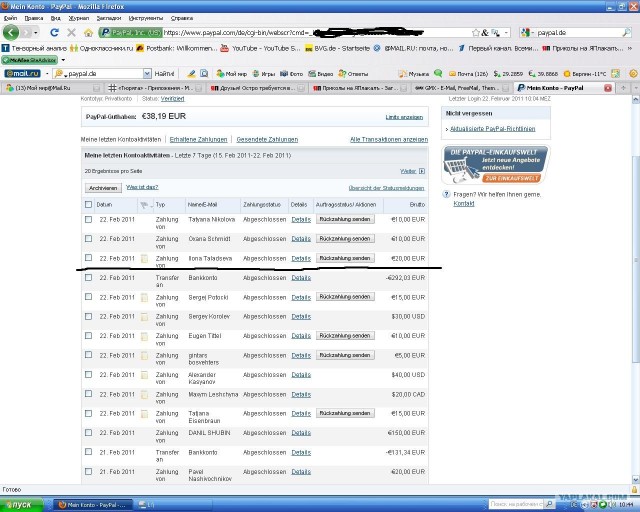Open the BVG.de Startseite bookmark

(338, 48)
